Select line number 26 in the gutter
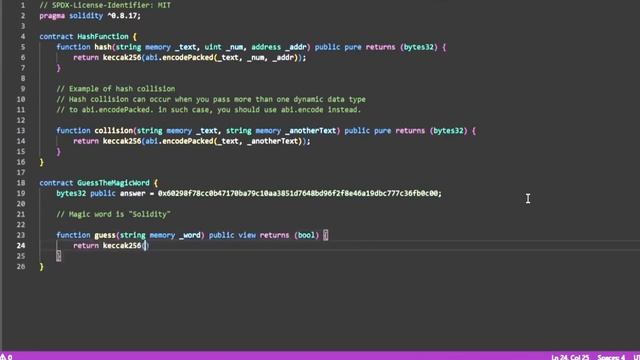Screen dimensions: 640x360 coord(21,267)
